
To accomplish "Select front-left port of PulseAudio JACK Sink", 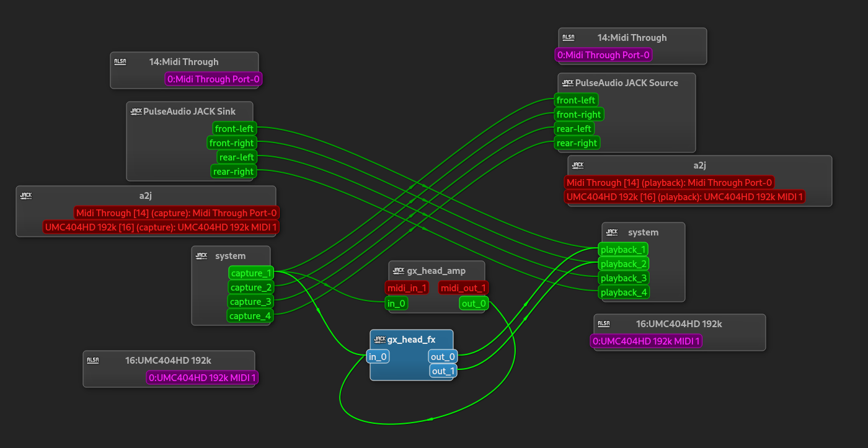I will (x=234, y=129).
